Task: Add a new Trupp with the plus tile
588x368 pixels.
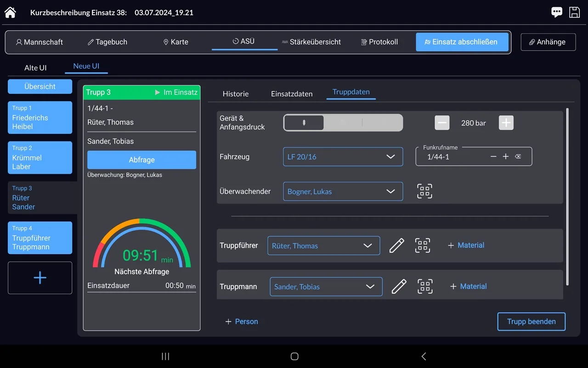Action: coord(40,278)
